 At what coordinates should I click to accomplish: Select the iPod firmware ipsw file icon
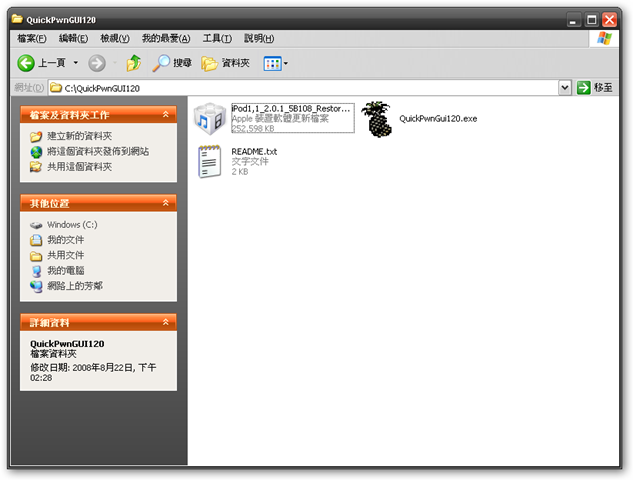click(210, 119)
